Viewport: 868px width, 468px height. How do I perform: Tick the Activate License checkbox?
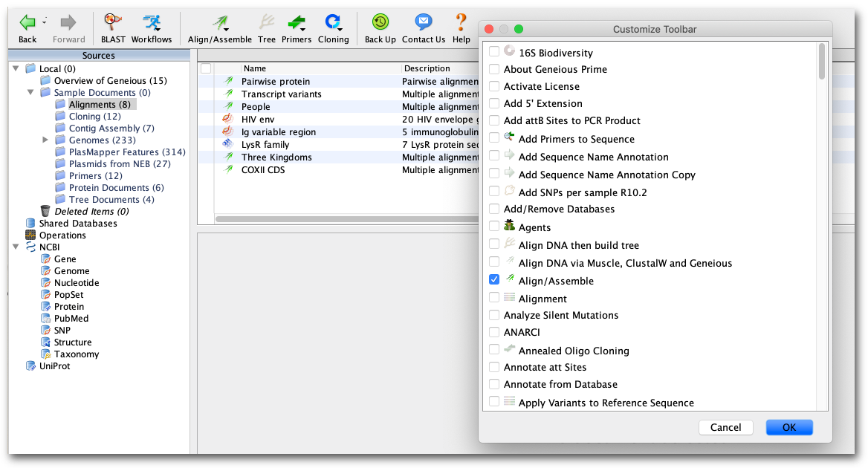coord(494,86)
